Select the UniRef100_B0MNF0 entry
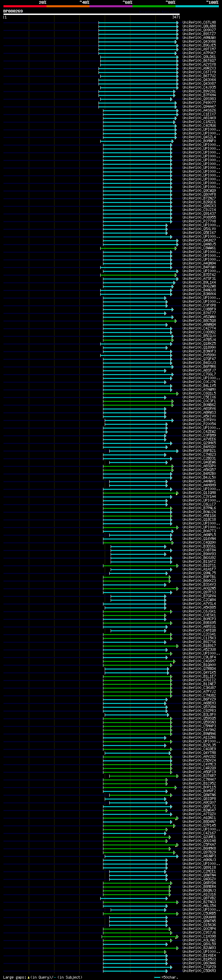Image resolution: width=222 pixels, height=980 pixels. pos(199,141)
